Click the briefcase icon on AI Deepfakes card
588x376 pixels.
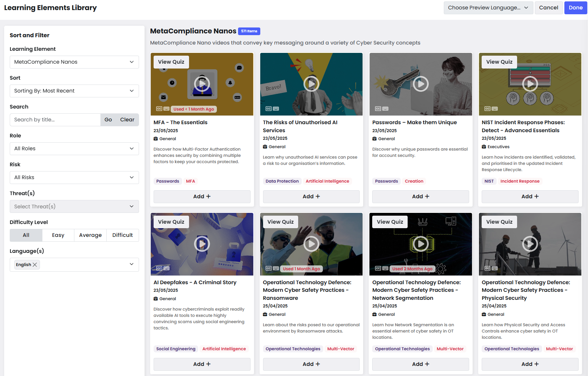point(156,299)
